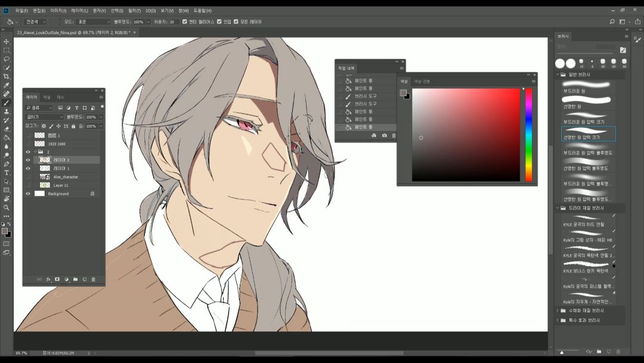Viewport: 644px width, 363px height.
Task: Click the trash icon in the Layers panel
Action: [x=93, y=279]
